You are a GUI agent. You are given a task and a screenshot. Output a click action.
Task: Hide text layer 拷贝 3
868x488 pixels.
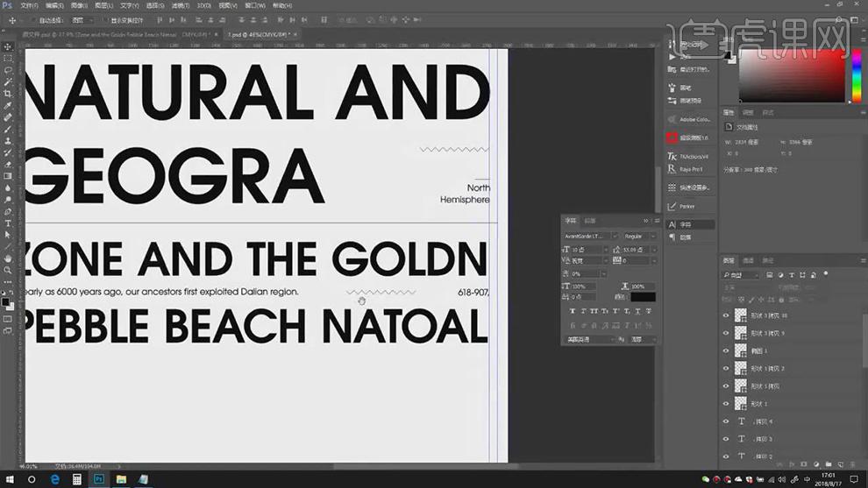click(x=726, y=439)
